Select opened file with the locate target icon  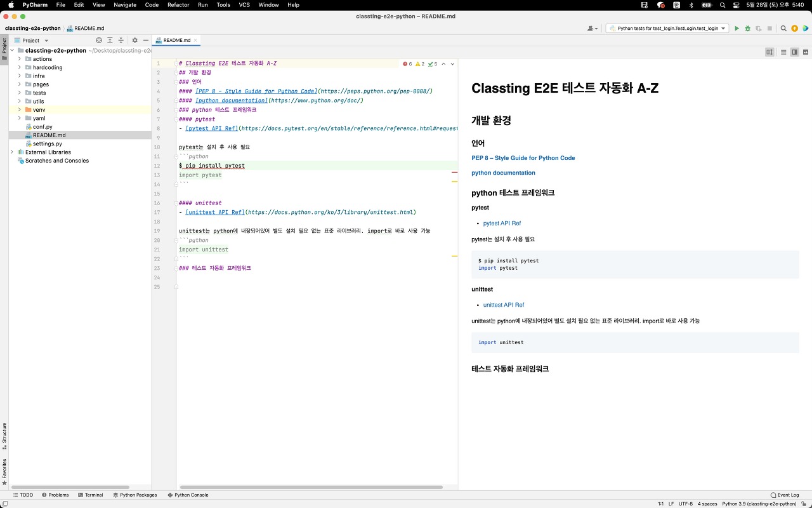click(99, 40)
